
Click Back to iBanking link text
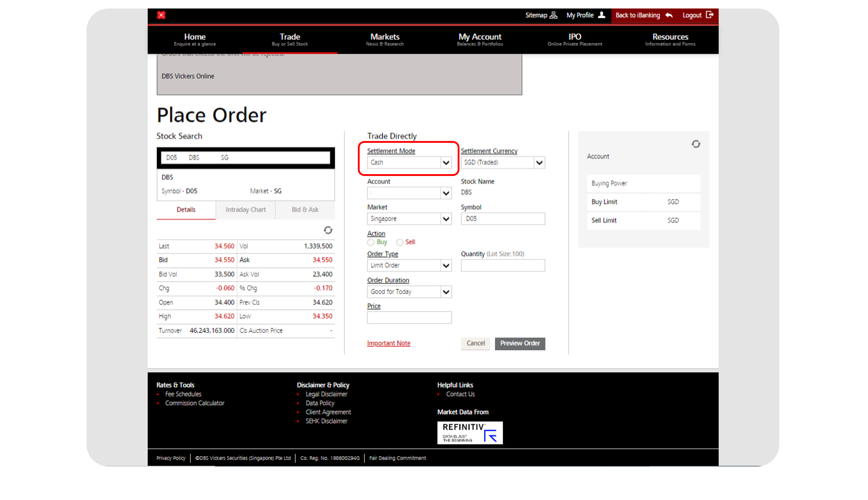[x=638, y=15]
